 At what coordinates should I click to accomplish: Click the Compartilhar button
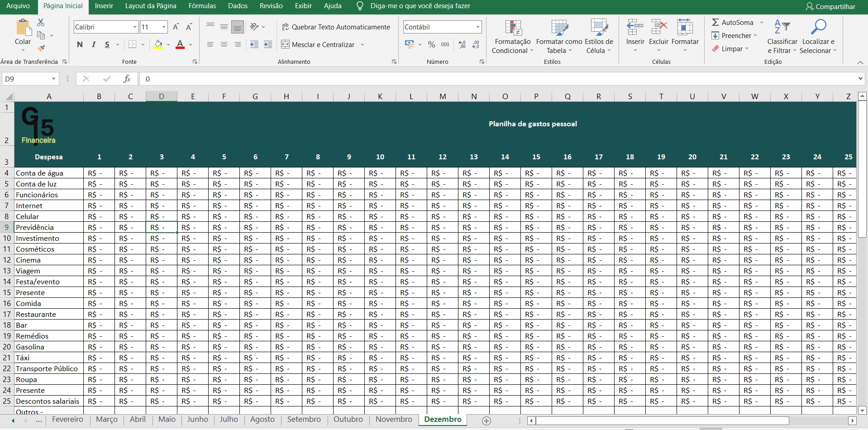pos(830,6)
